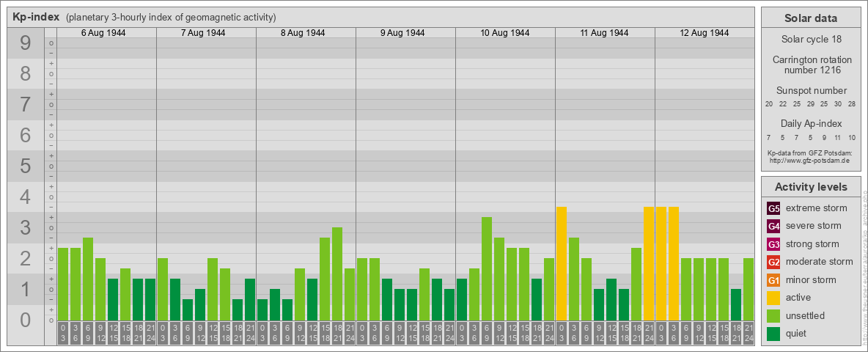Click the 'Daily Ap-index' label
This screenshot has height=352, width=868.
811,123
